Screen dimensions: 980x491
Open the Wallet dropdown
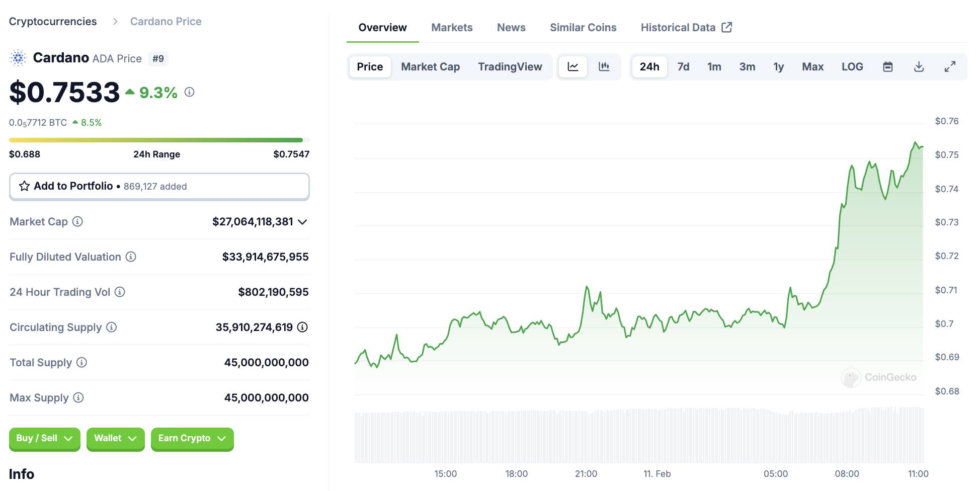(x=115, y=438)
